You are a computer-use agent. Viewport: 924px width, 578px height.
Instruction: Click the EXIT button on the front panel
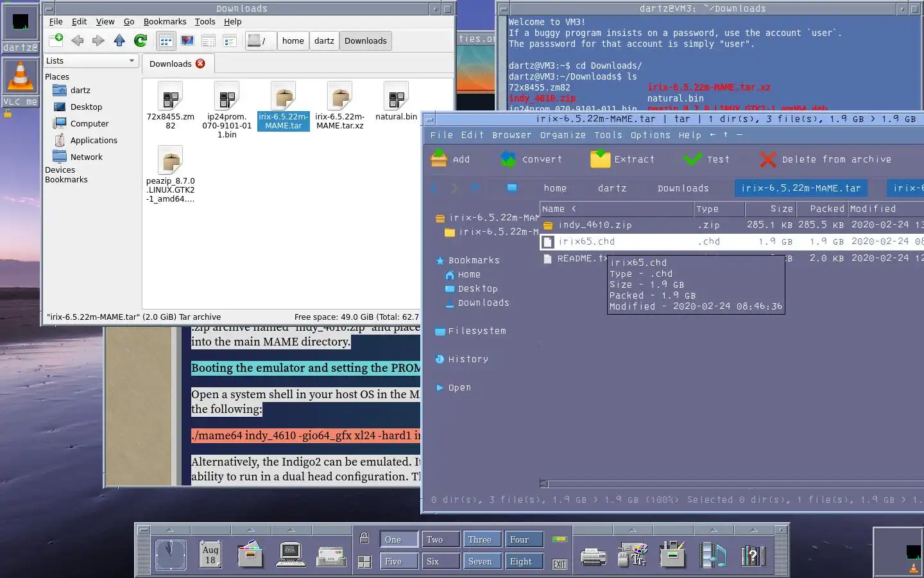[560, 564]
